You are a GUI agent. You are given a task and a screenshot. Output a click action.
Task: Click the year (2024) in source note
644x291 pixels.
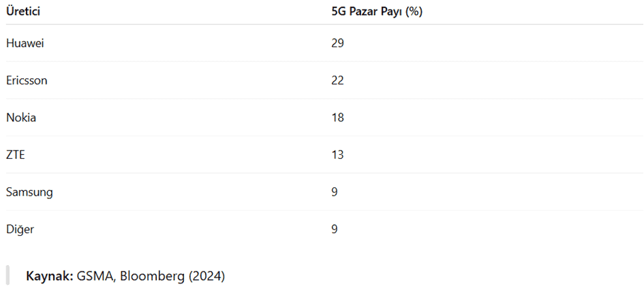pos(207,276)
